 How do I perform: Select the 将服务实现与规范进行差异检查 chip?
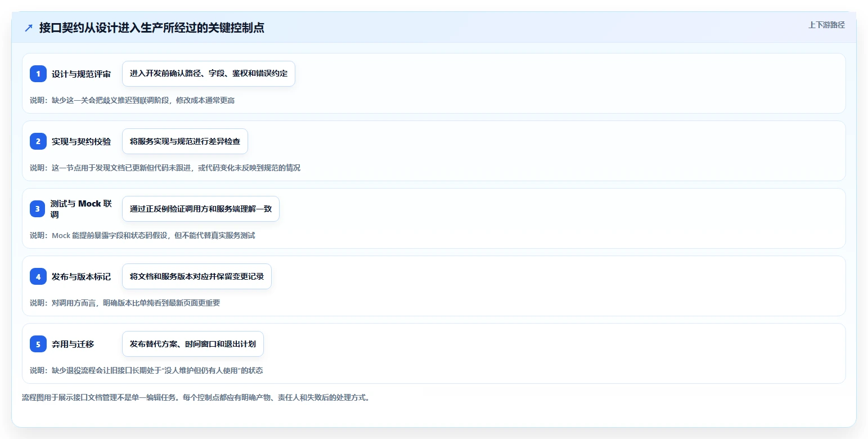coord(185,141)
